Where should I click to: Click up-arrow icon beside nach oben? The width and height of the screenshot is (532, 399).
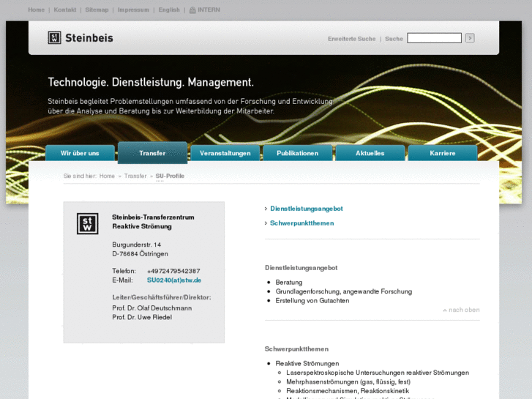pos(444,310)
